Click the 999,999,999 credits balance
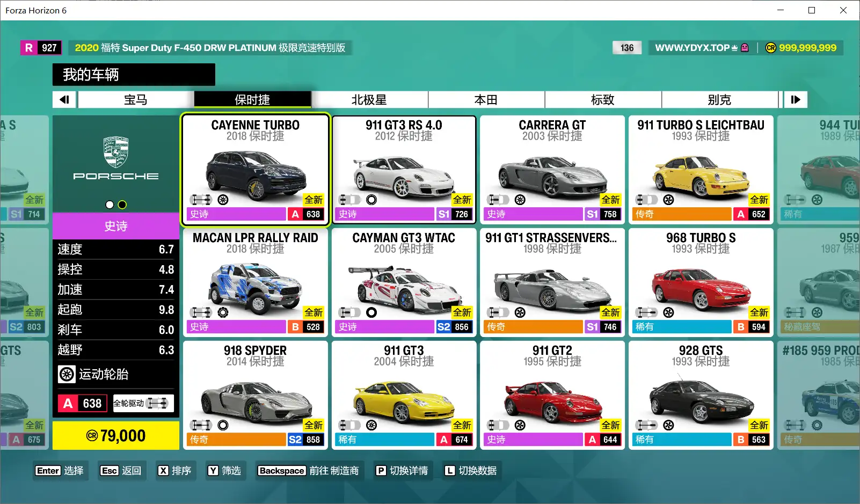The height and width of the screenshot is (504, 860). 807,48
